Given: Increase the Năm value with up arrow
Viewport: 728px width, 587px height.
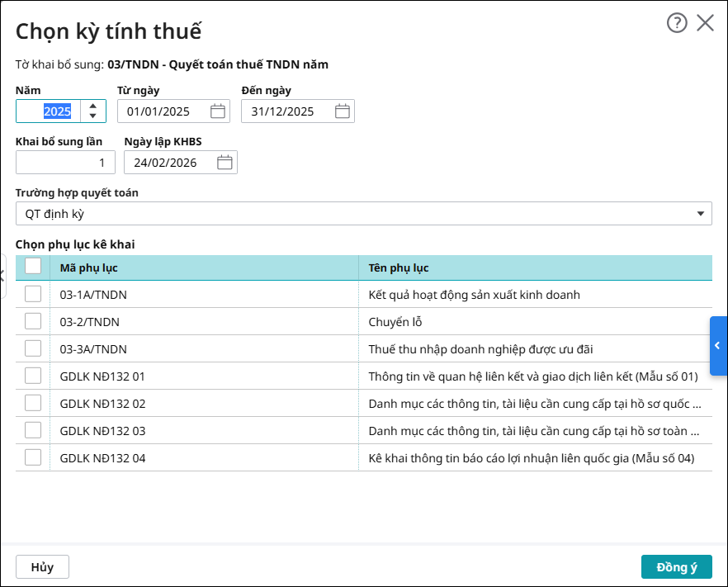Looking at the screenshot, I should coord(93,106).
